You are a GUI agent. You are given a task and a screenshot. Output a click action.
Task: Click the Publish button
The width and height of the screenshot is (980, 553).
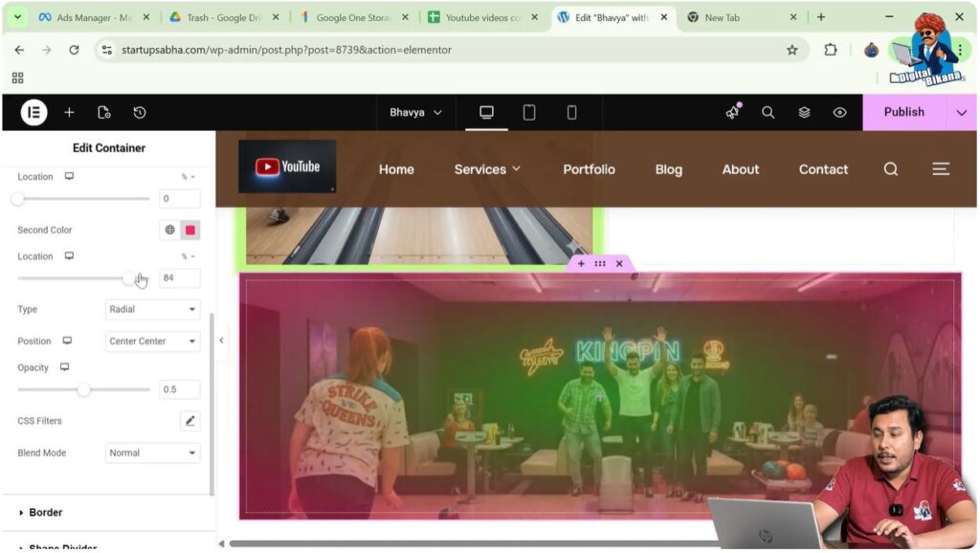[903, 112]
